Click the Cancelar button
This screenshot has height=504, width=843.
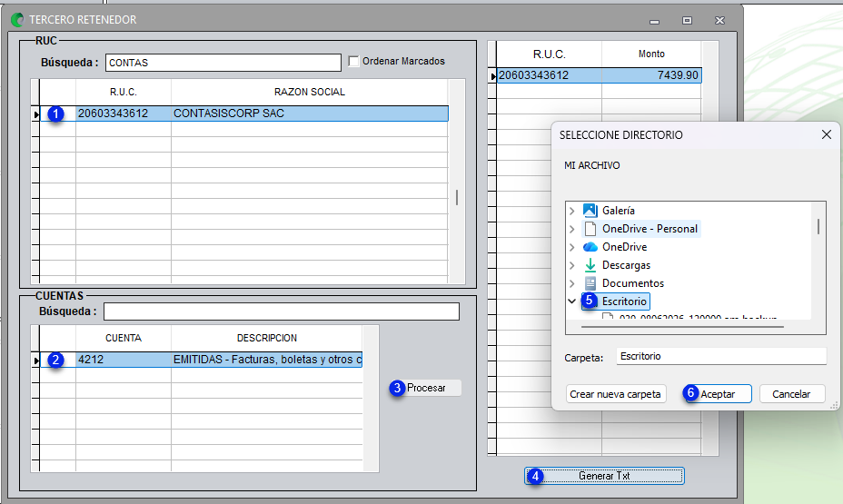791,394
